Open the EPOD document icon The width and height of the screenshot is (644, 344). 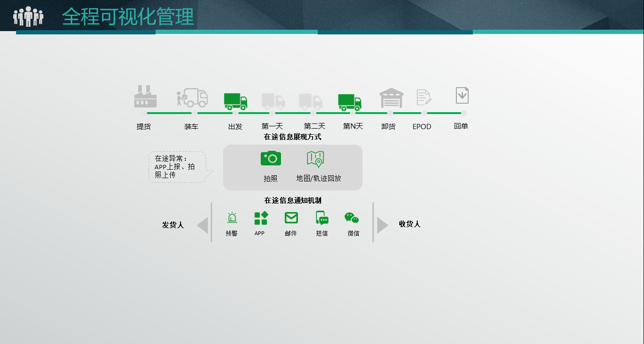(x=423, y=96)
